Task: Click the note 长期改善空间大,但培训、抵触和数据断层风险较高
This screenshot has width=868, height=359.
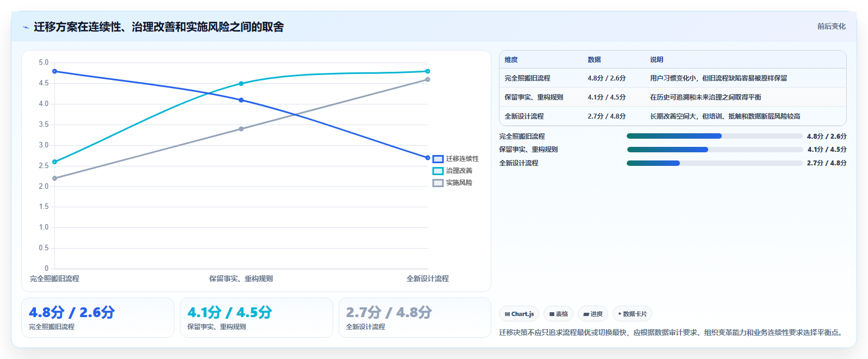Action: click(725, 116)
